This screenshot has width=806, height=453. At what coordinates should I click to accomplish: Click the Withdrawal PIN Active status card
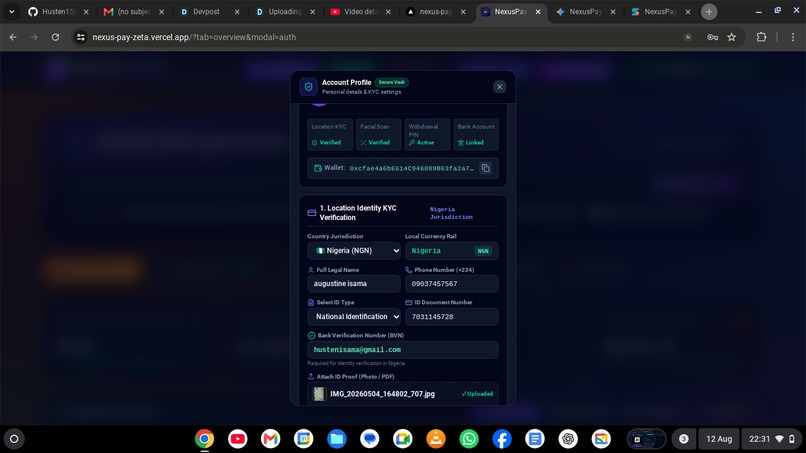427,135
